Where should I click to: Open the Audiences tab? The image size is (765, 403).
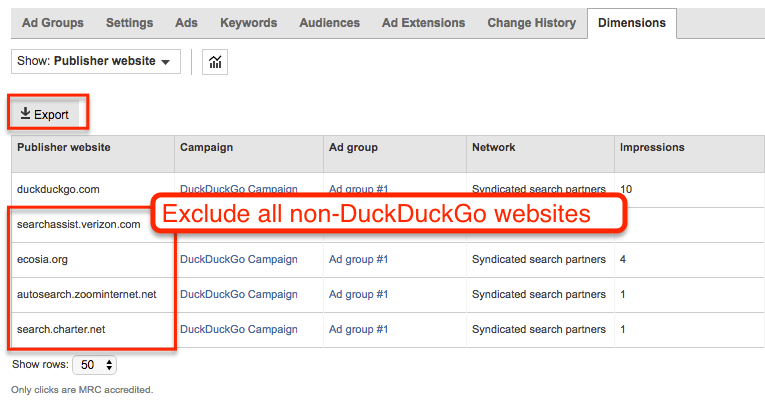click(329, 23)
